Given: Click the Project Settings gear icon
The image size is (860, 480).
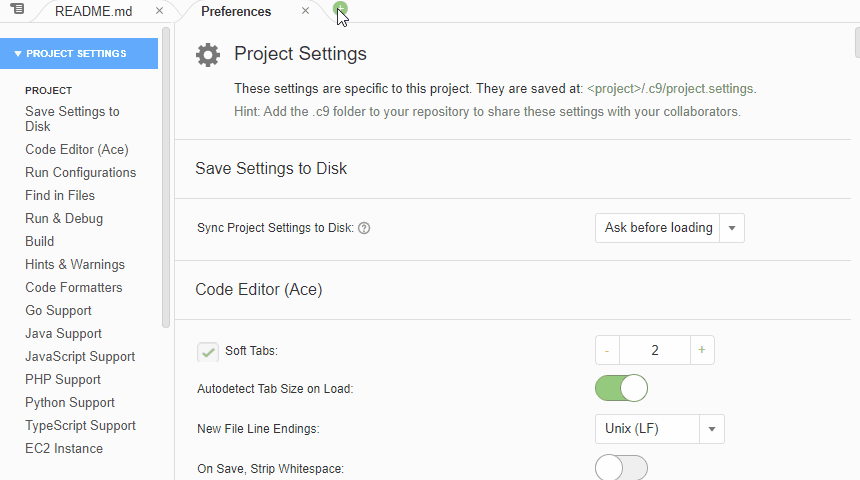Looking at the screenshot, I should point(208,55).
